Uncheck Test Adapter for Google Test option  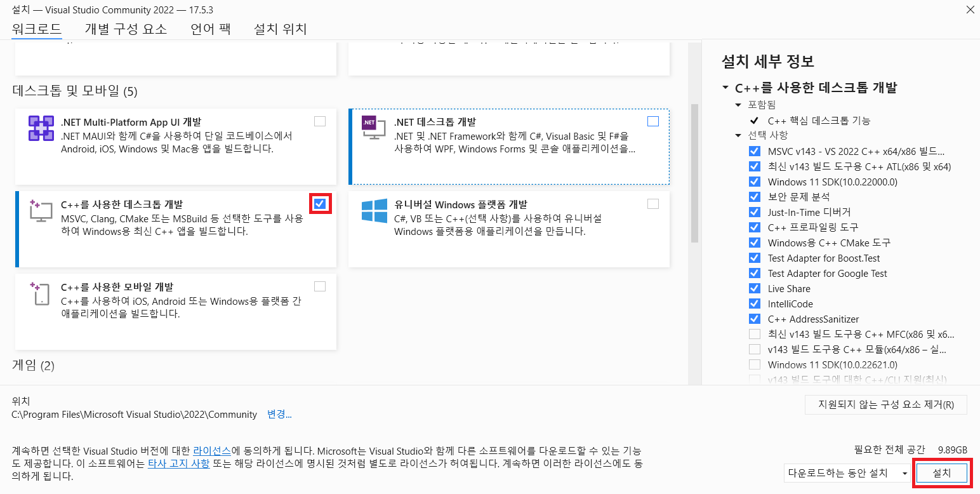pos(754,273)
